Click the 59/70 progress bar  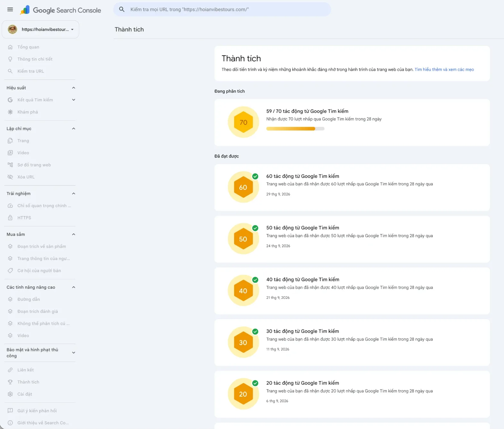click(x=295, y=129)
